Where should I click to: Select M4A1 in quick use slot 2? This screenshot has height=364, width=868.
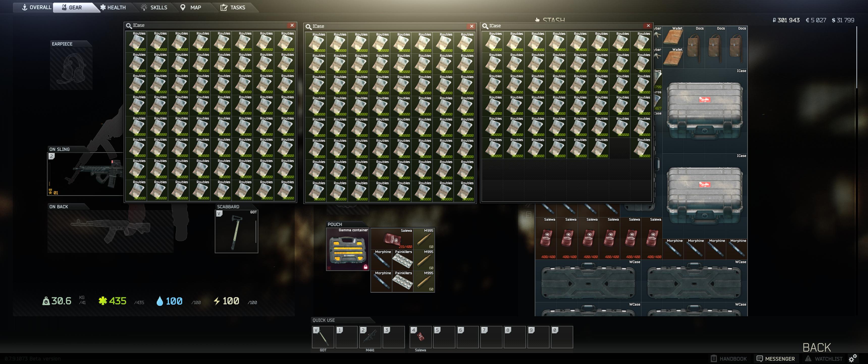click(x=370, y=337)
